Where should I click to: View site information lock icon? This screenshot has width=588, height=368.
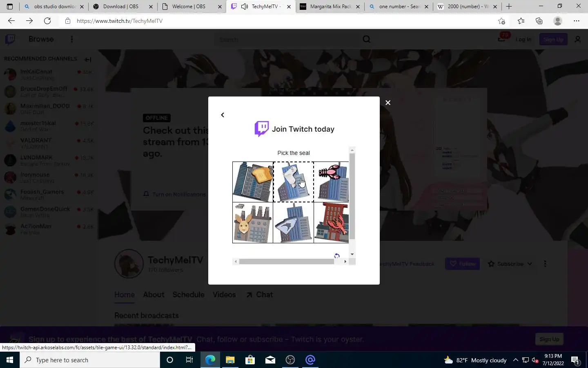68,21
